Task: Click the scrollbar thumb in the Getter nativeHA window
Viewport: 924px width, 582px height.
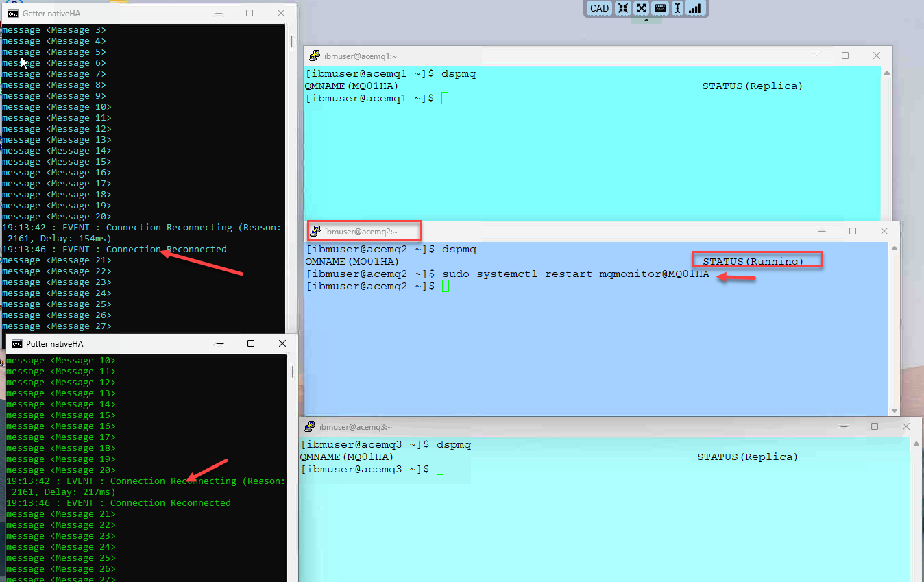Action: 291,41
